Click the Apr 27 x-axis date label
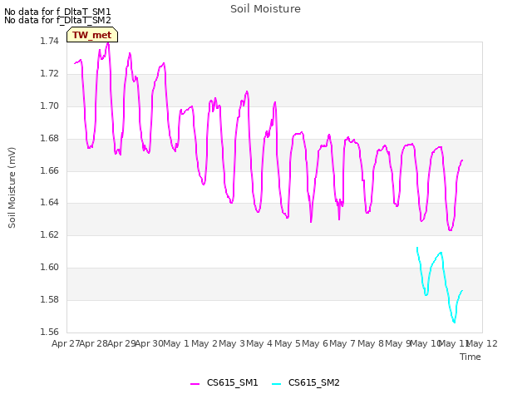This screenshot has height=399, width=532. point(66,343)
